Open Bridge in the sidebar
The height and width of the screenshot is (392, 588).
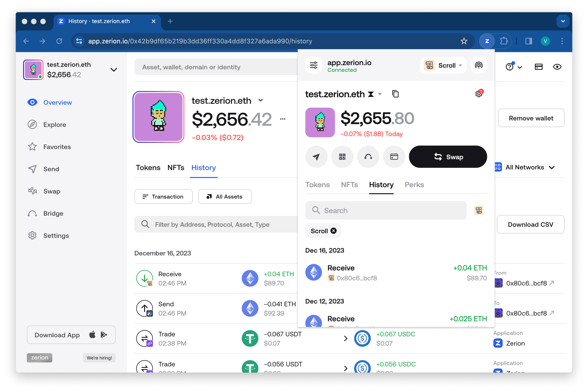click(45, 213)
